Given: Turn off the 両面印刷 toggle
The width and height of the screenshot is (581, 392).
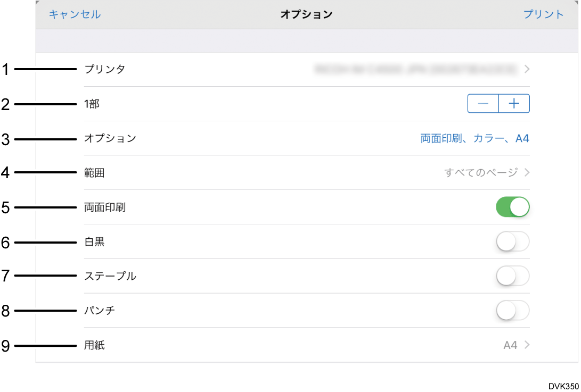Looking at the screenshot, I should pos(512,207).
